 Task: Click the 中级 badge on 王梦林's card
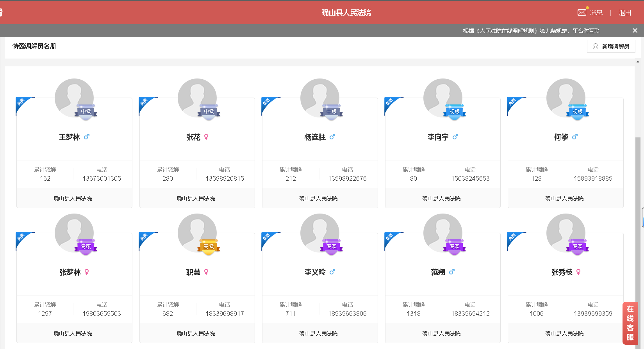[86, 112]
